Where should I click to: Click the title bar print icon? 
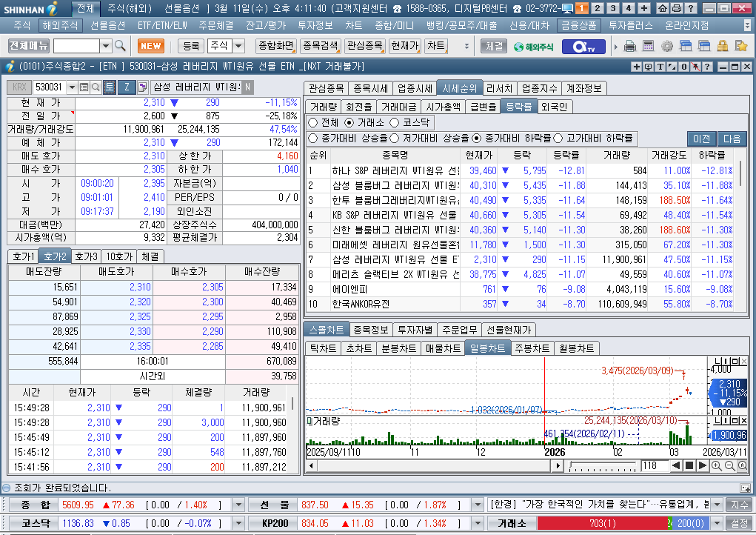tap(677, 8)
